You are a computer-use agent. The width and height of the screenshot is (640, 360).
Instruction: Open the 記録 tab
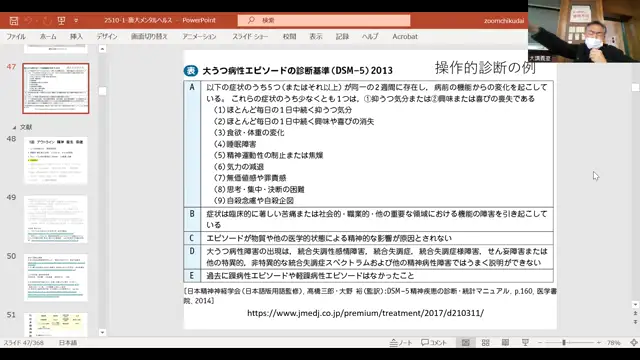tap(342, 36)
